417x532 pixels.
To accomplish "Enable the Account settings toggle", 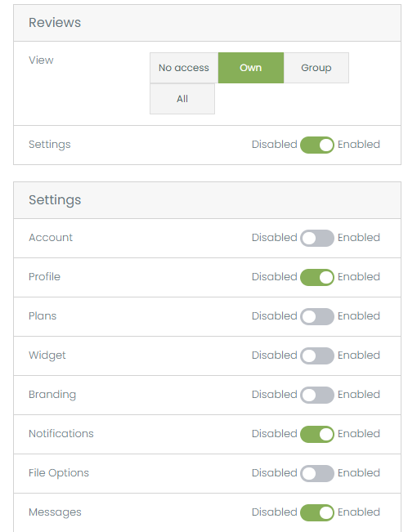I will pyautogui.click(x=316, y=238).
